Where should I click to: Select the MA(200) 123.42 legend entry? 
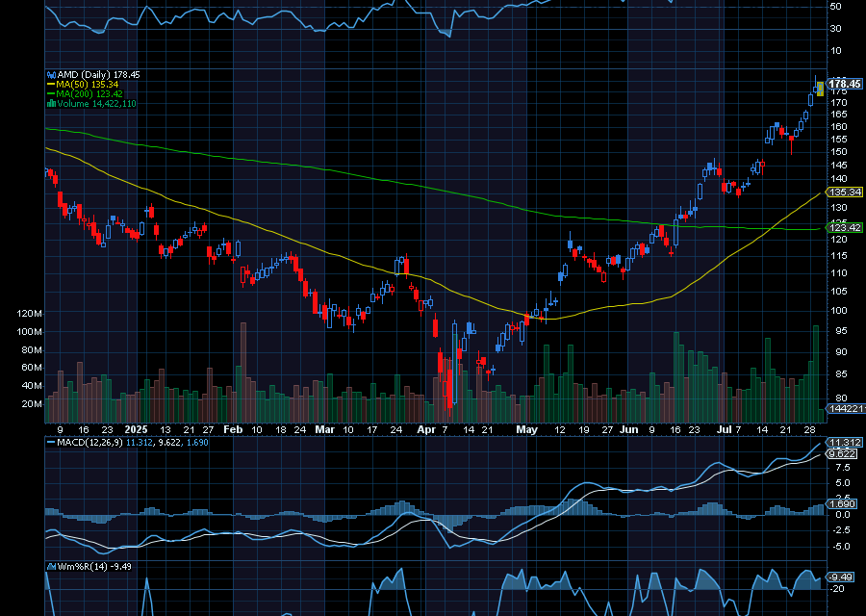(x=89, y=94)
